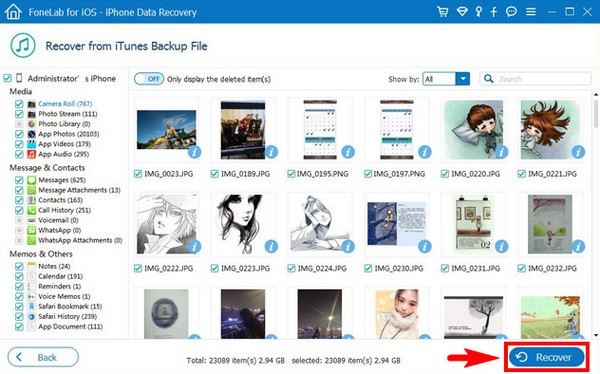Uncheck Administrator's iPhone checkbox
The width and height of the screenshot is (600, 374).
tap(7, 78)
